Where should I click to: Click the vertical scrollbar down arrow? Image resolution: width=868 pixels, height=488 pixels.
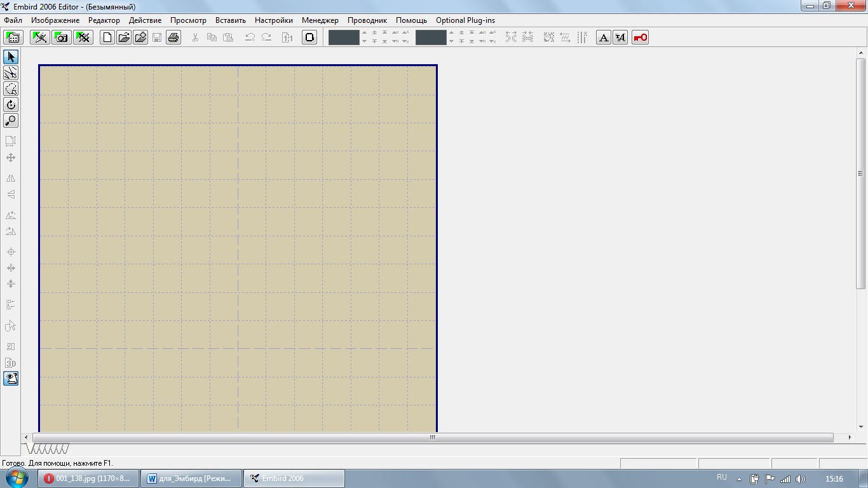[861, 427]
